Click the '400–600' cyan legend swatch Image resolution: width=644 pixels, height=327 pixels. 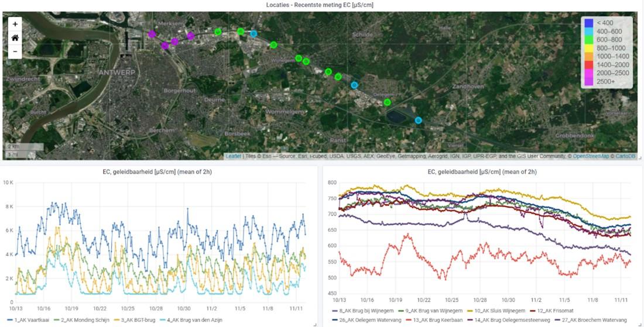point(590,31)
